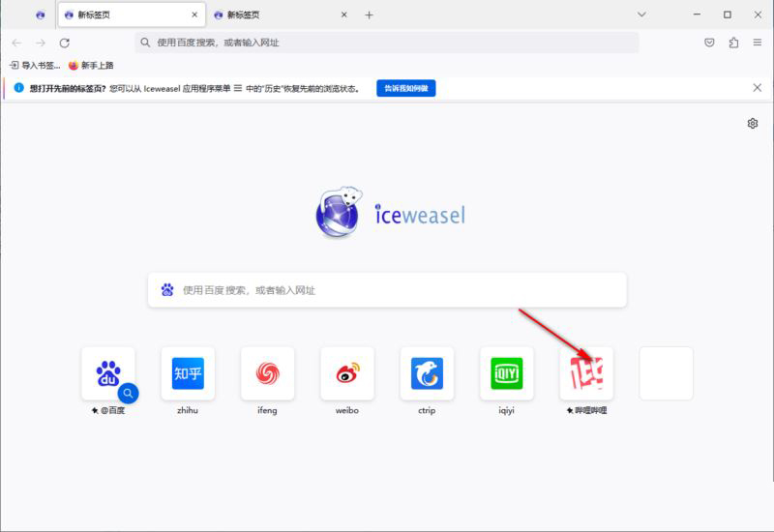Dismiss the restore tabs notification bar
This screenshot has width=774, height=532.
(x=757, y=88)
